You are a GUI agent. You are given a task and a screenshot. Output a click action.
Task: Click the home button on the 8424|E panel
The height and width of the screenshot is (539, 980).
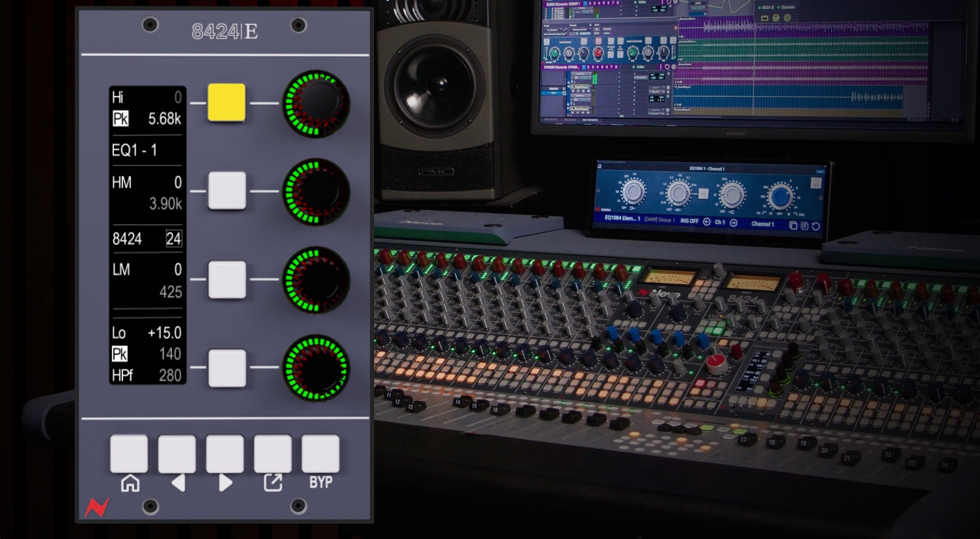[129, 454]
